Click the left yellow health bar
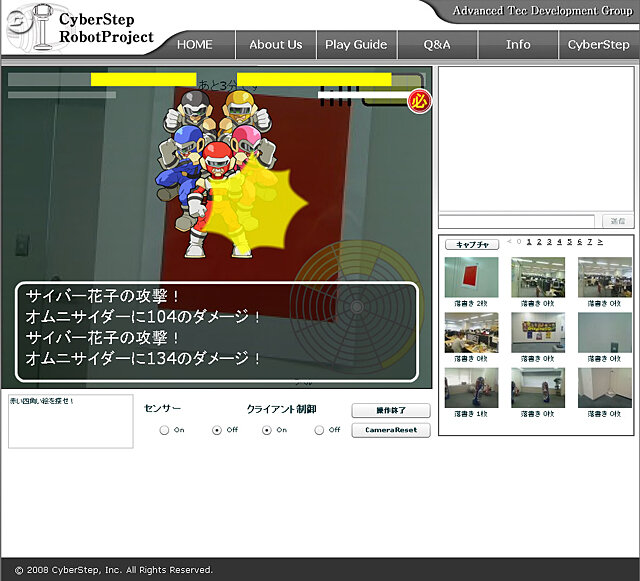The image size is (640, 581). (x=144, y=79)
